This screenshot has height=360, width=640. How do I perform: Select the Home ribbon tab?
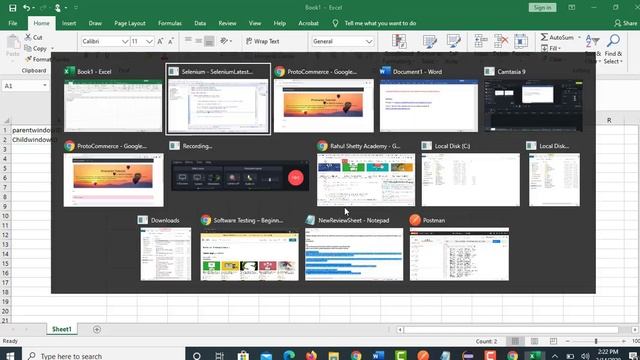[41, 23]
